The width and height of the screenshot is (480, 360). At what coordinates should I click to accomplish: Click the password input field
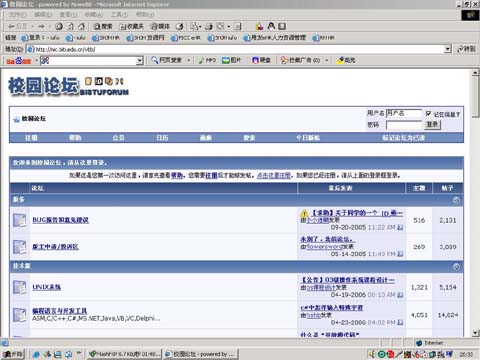click(x=404, y=125)
